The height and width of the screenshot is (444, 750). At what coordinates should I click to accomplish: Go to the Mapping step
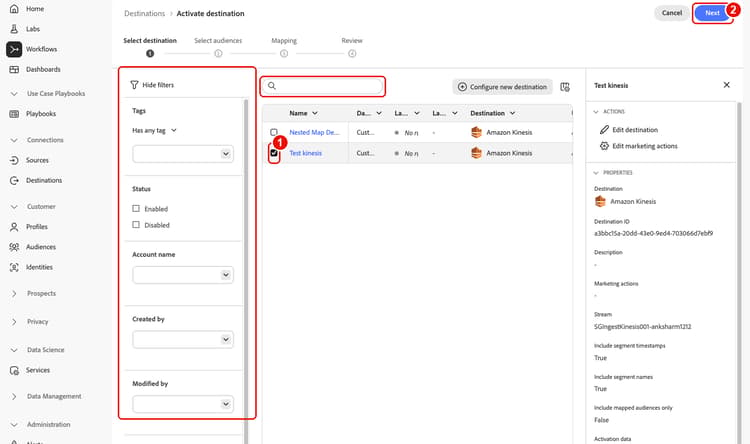284,46
